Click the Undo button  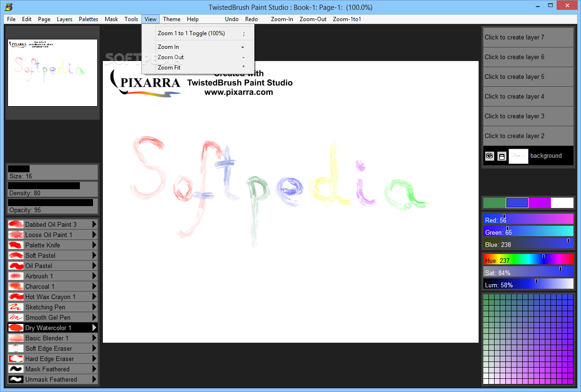[x=232, y=19]
